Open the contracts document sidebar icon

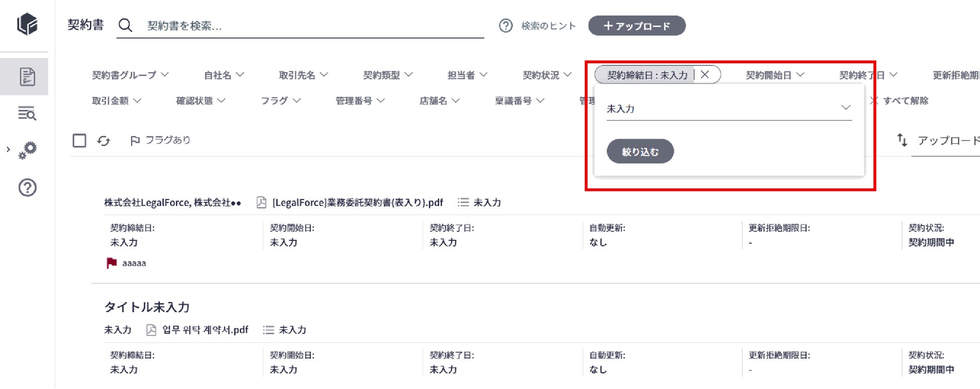[27, 76]
